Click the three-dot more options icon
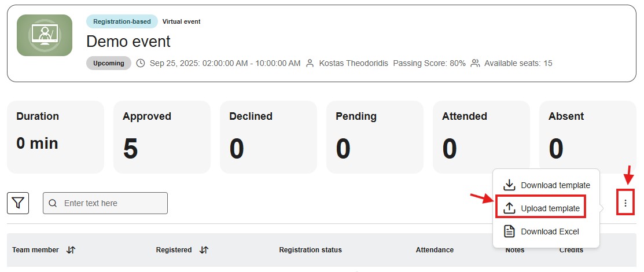The width and height of the screenshot is (644, 272). pyautogui.click(x=625, y=203)
